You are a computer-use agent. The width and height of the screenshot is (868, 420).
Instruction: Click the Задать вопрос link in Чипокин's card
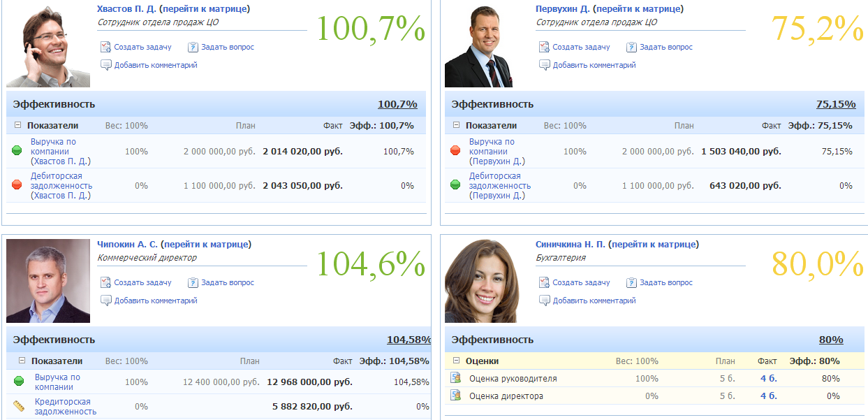228,282
